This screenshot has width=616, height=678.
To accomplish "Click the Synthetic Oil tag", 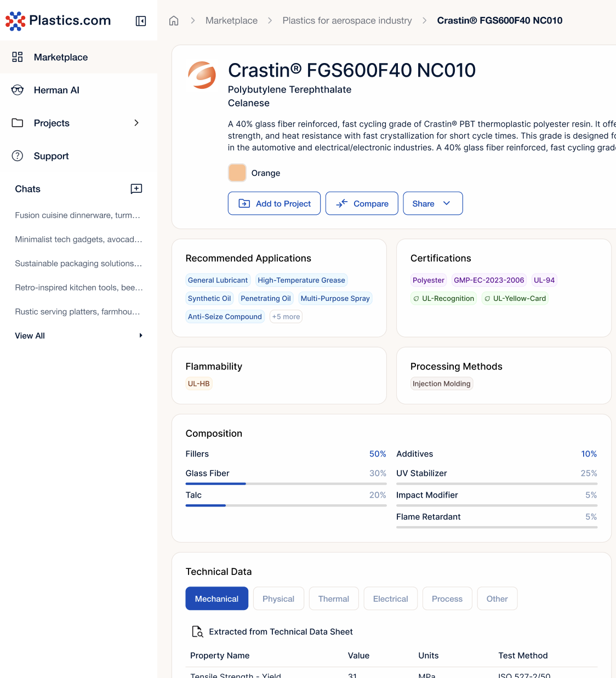I will (209, 299).
